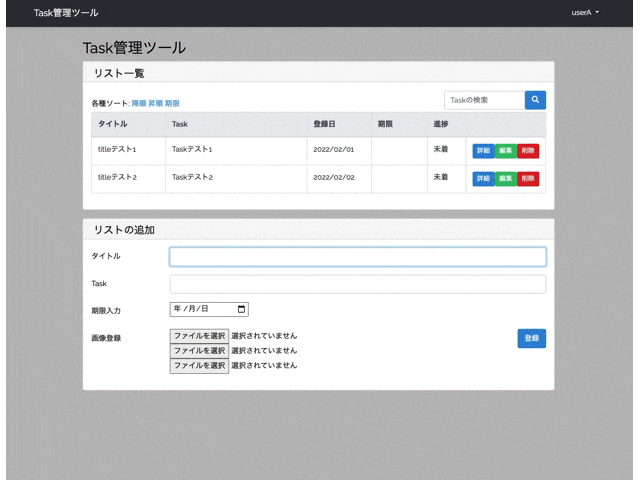Open 詳細 for titleテスト2 row
640x480 pixels.
483,178
